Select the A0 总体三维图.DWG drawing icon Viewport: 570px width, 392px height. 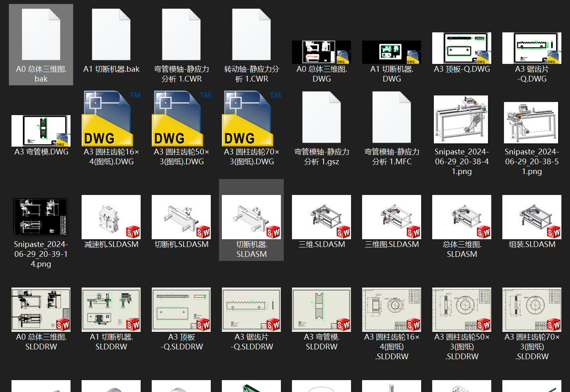click(x=321, y=52)
